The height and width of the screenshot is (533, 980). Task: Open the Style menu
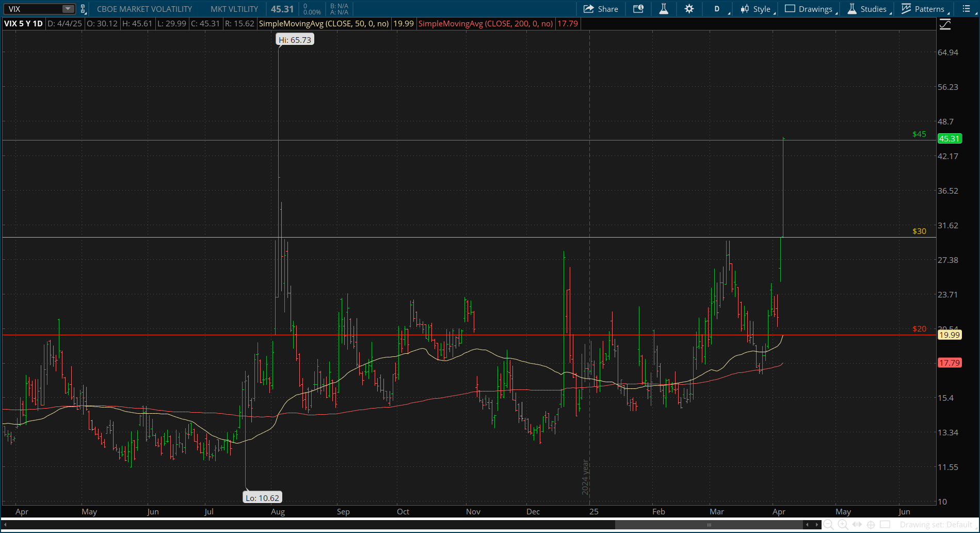coord(757,9)
